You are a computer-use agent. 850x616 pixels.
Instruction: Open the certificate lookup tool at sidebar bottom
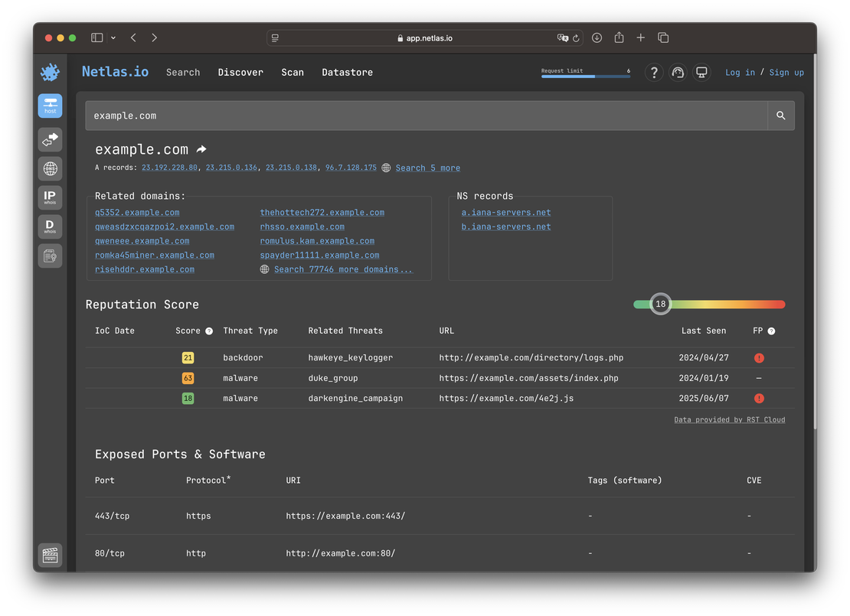49,256
